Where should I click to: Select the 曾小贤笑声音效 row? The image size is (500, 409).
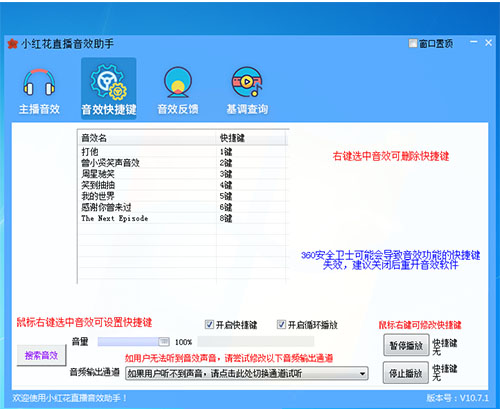[182, 163]
